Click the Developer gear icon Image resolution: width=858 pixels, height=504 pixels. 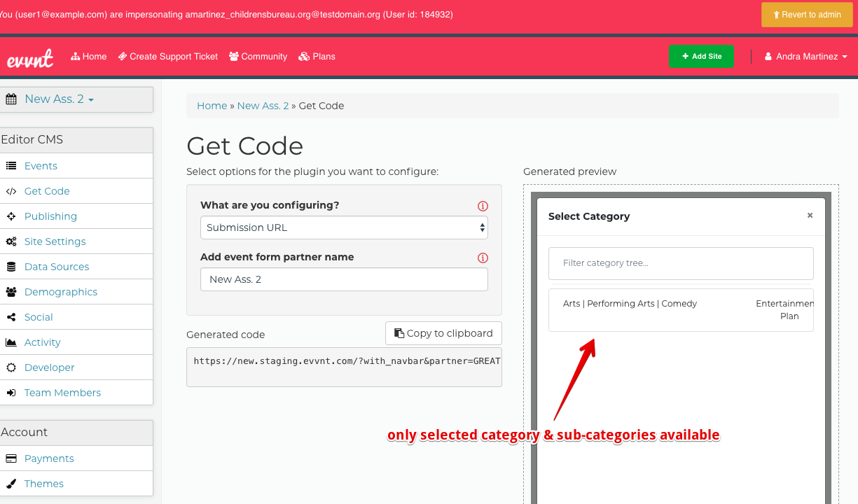(x=11, y=367)
